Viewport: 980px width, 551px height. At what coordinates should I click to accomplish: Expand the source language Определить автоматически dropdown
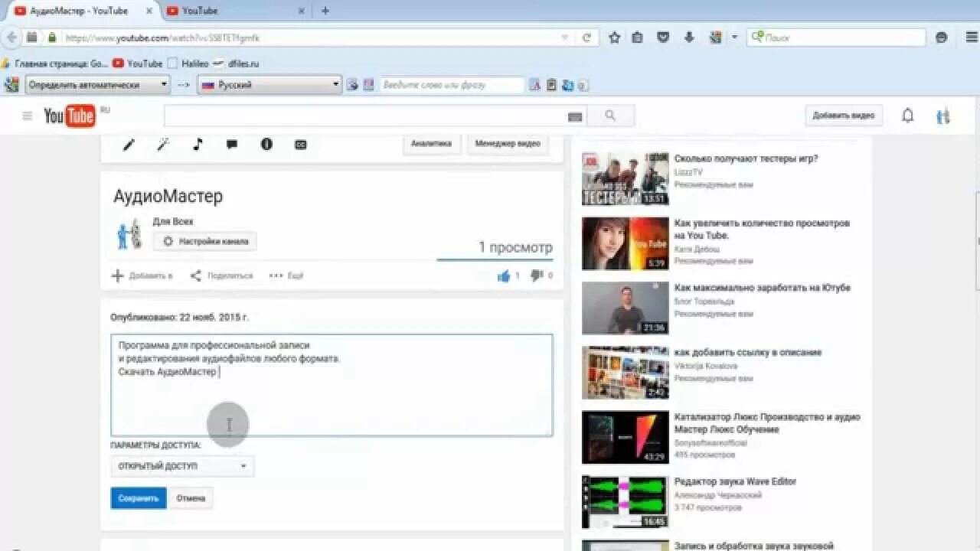[x=97, y=85]
